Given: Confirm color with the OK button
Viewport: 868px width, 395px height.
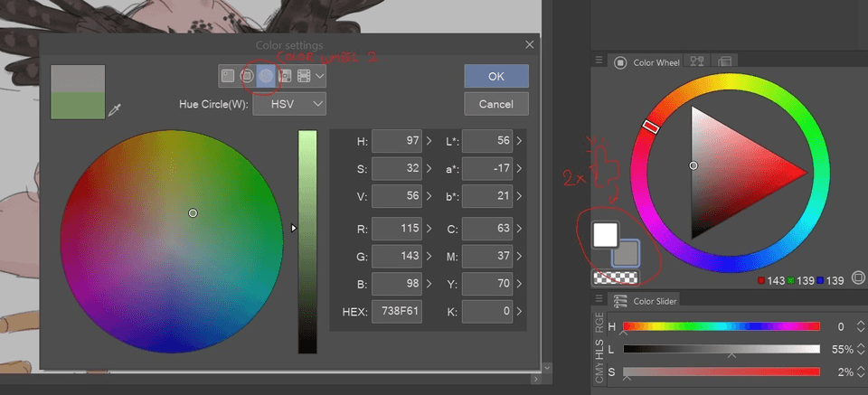Looking at the screenshot, I should pos(495,76).
